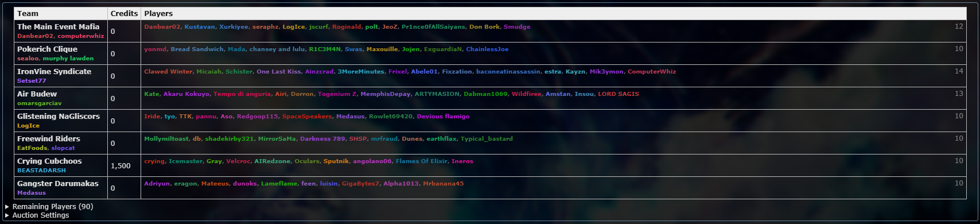This screenshot has width=980, height=224.
Task: Click player Mrbanana45
Action: pyautogui.click(x=443, y=184)
